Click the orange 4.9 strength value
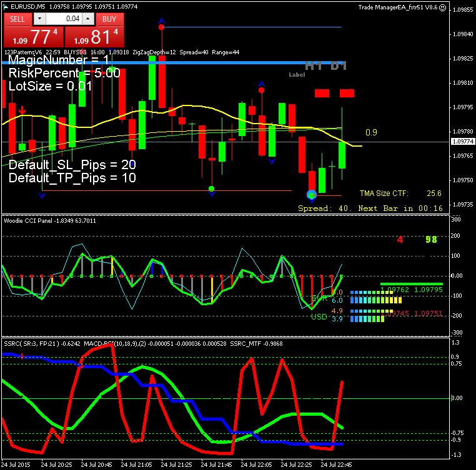The height and width of the screenshot is (470, 476). pyautogui.click(x=337, y=311)
